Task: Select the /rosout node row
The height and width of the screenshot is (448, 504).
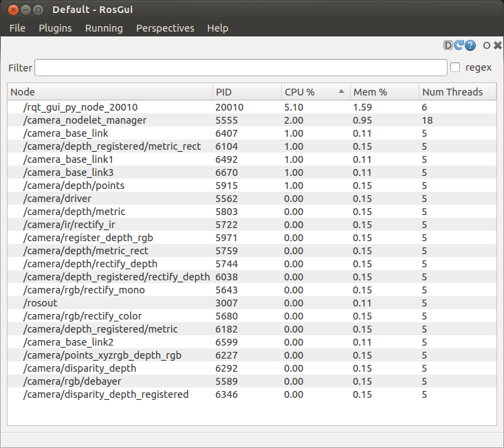Action: pos(40,303)
